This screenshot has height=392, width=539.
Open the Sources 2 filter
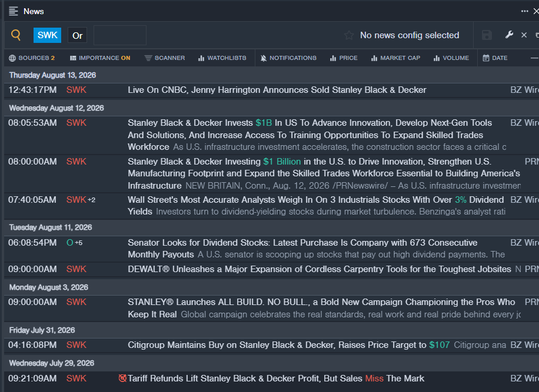[32, 58]
